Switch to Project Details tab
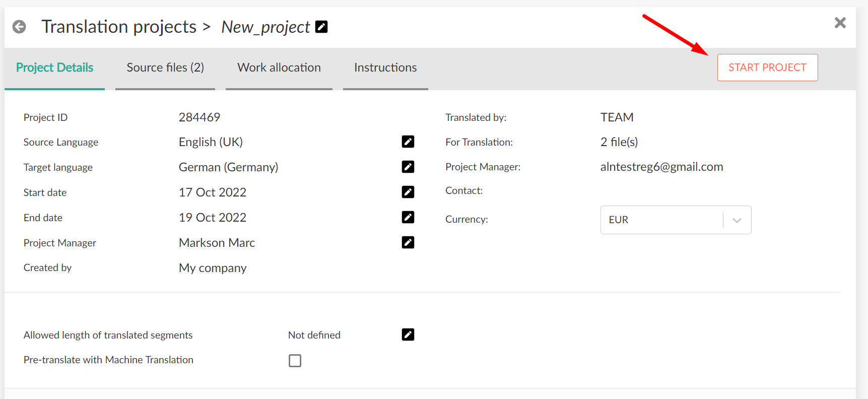The height and width of the screenshot is (399, 868). point(54,68)
